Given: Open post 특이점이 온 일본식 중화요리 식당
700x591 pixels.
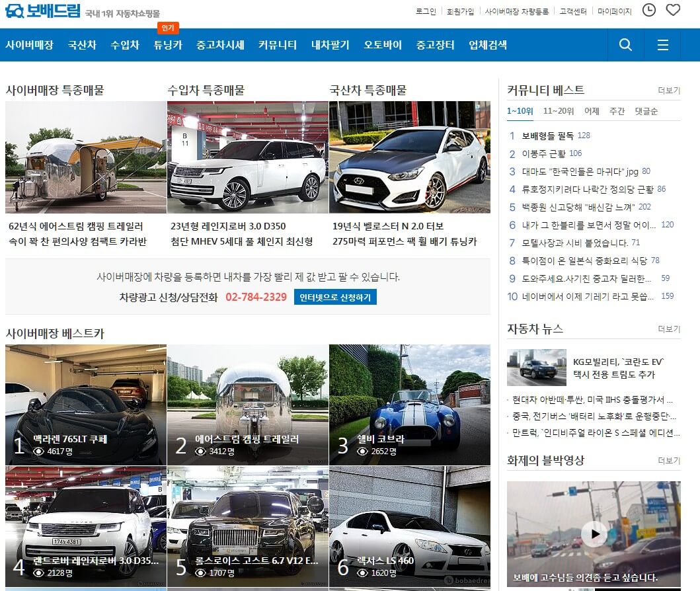Looking at the screenshot, I should click(584, 260).
